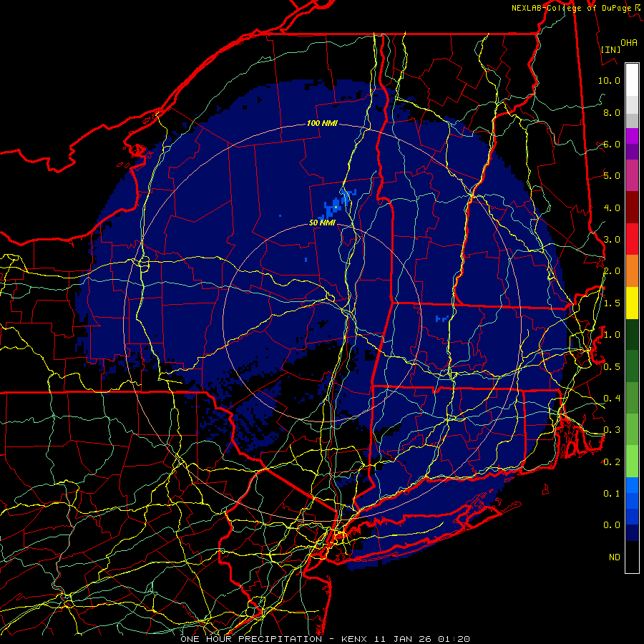Click the 0.5 legend value

[612, 367]
